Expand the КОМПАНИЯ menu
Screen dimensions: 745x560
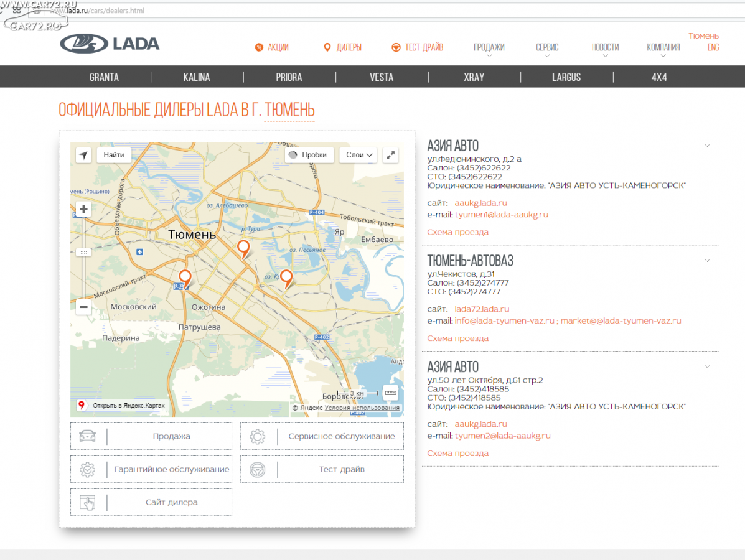pyautogui.click(x=663, y=49)
